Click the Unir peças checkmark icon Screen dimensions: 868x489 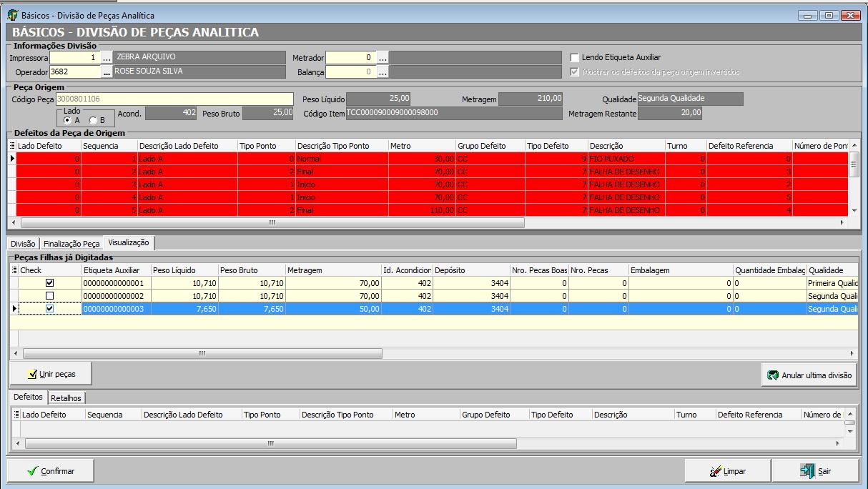(32, 374)
